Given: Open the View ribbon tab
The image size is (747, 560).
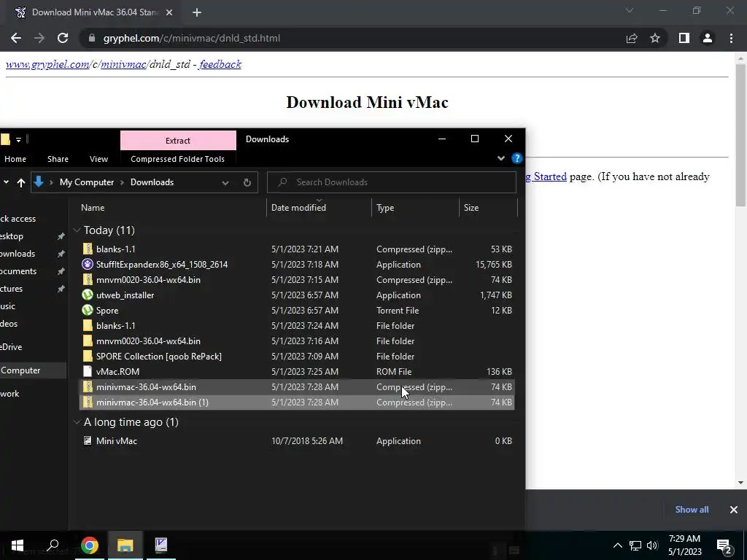Looking at the screenshot, I should (98, 159).
